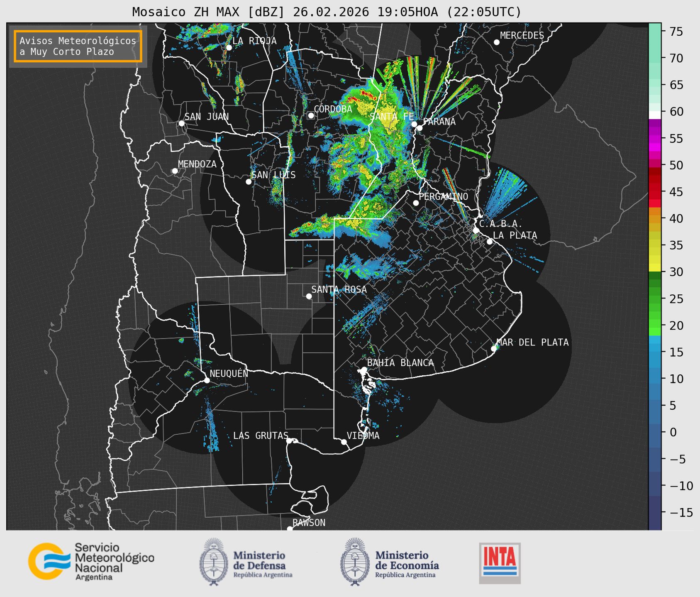Click the MAR DEL PLATA text label
Screen dimensions: 700x597
(532, 343)
